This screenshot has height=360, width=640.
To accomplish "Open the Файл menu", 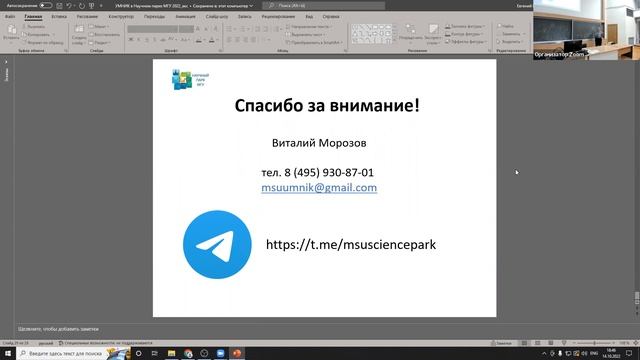I will point(10,17).
